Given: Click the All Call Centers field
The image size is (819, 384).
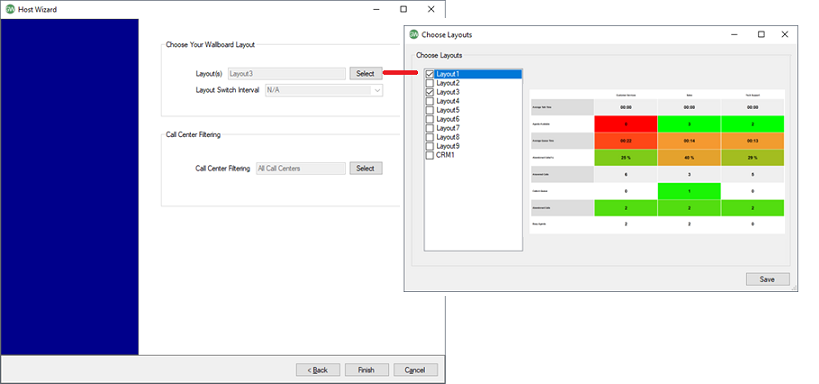Looking at the screenshot, I should (301, 168).
